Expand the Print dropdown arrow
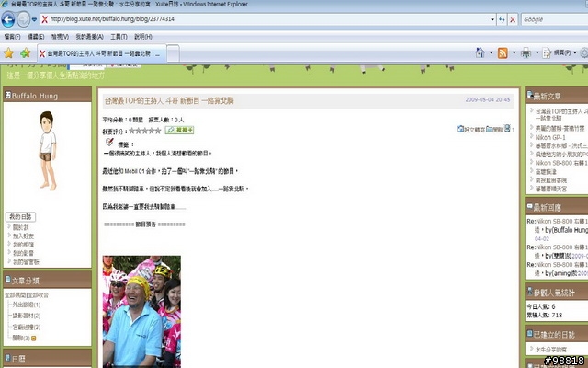588x368 pixels. (x=537, y=52)
